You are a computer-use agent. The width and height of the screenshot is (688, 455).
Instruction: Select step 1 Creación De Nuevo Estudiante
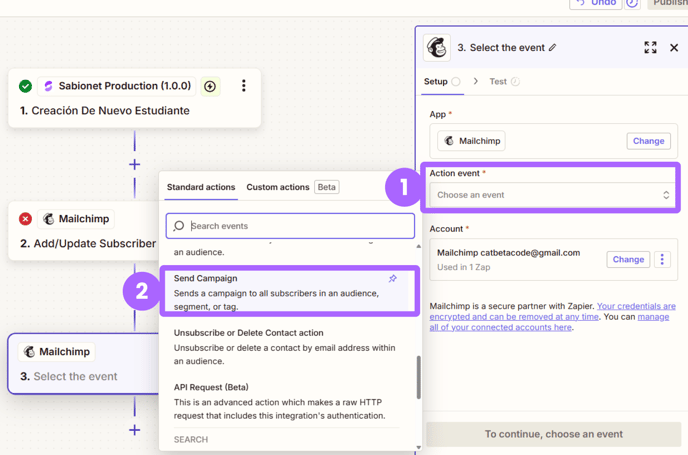pyautogui.click(x=134, y=98)
